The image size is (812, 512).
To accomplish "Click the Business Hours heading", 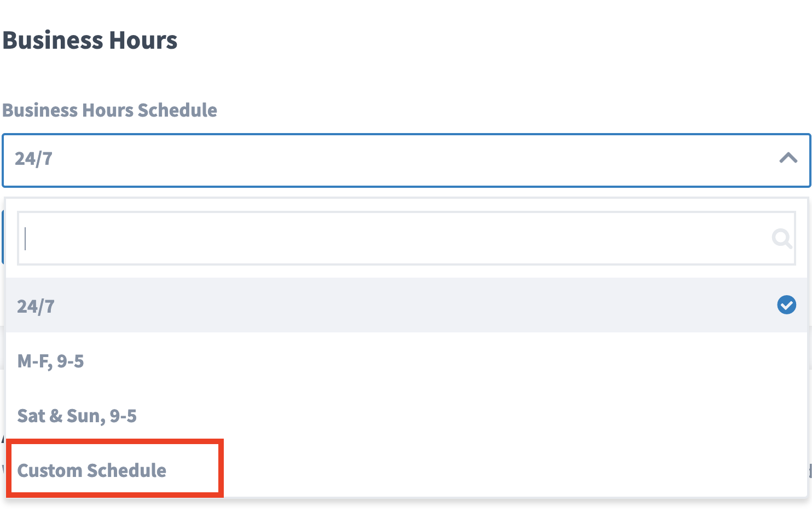I will click(90, 39).
